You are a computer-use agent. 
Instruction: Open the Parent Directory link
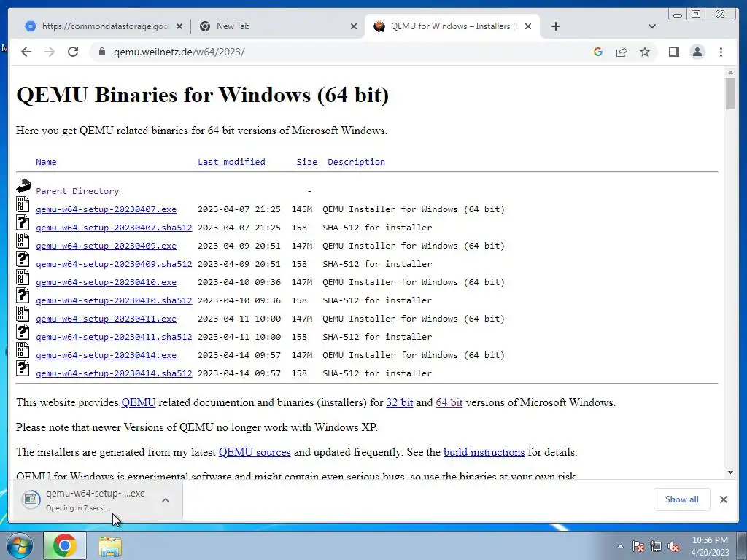tap(77, 191)
